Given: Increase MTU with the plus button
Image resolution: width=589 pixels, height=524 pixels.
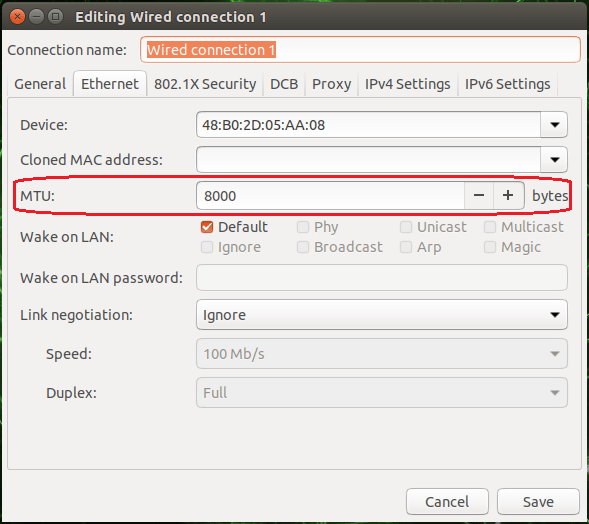Looking at the screenshot, I should [508, 196].
